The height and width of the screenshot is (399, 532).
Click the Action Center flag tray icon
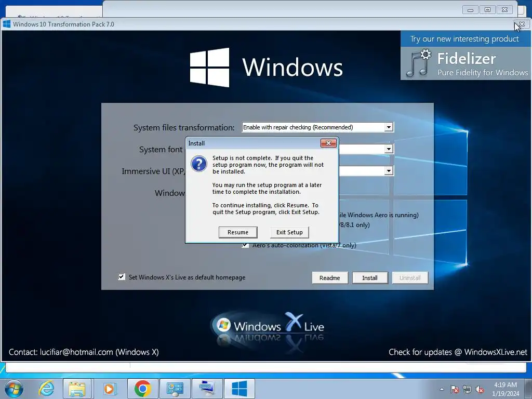click(x=455, y=389)
